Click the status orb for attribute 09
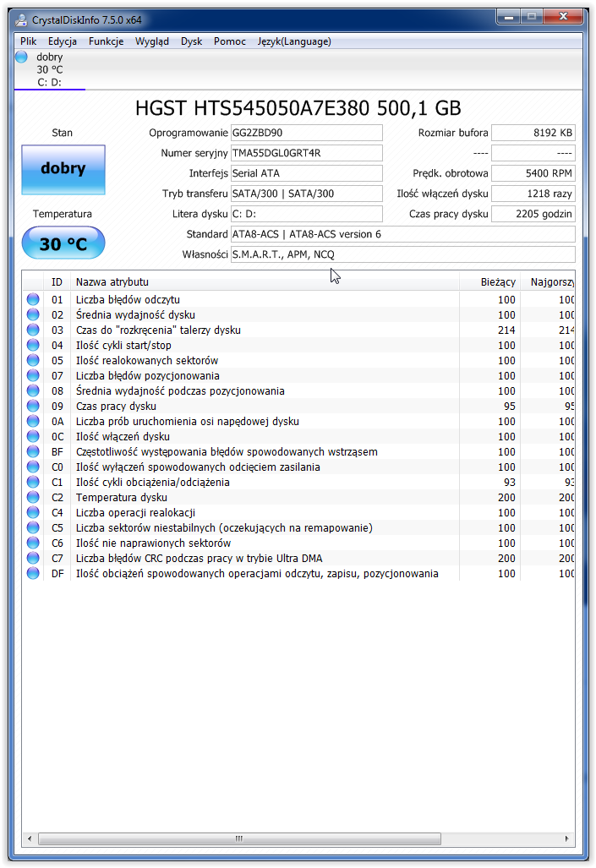 [x=33, y=406]
